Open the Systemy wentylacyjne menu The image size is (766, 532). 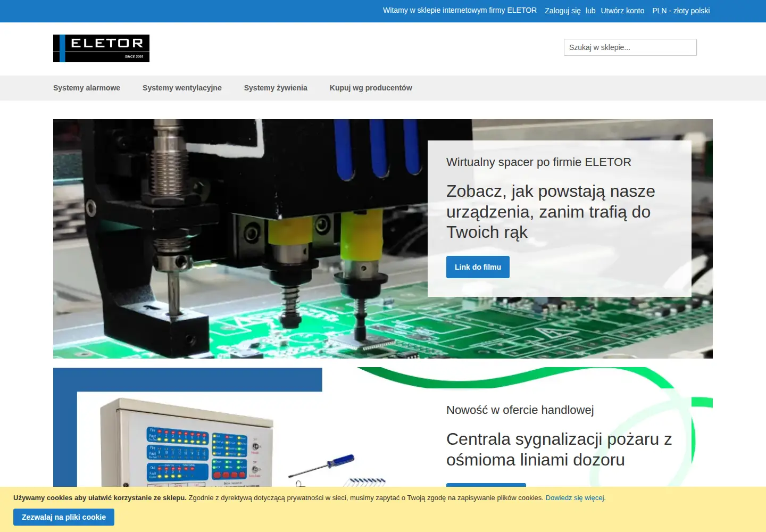coord(182,88)
